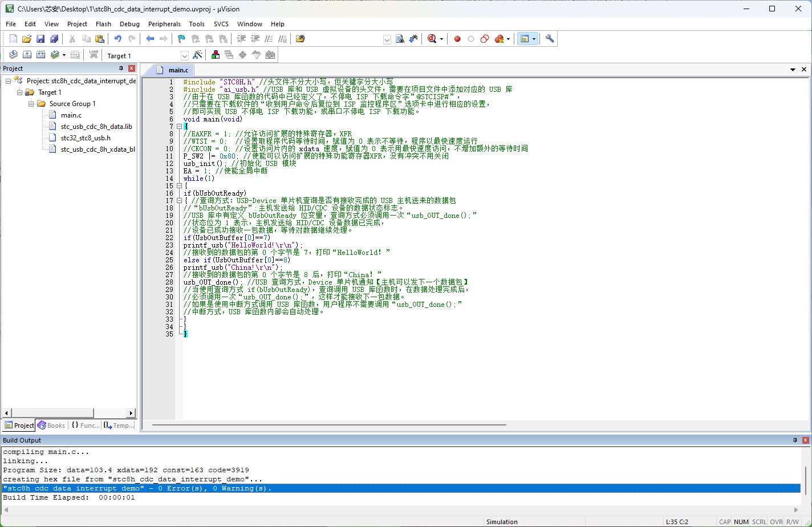Screen dimensions: 812x527
Task: Click the editor horizontal scrollbar
Action: [329, 425]
